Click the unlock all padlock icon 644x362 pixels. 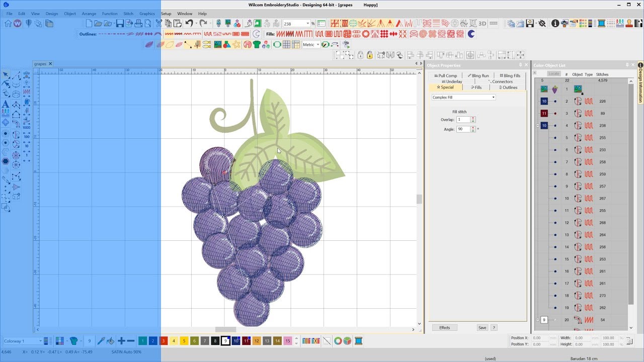click(369, 55)
